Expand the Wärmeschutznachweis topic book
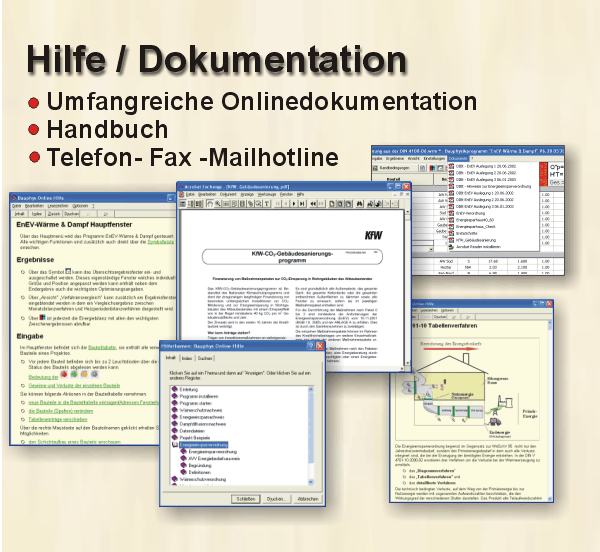Screen dimensions: 600x552 pos(174,410)
